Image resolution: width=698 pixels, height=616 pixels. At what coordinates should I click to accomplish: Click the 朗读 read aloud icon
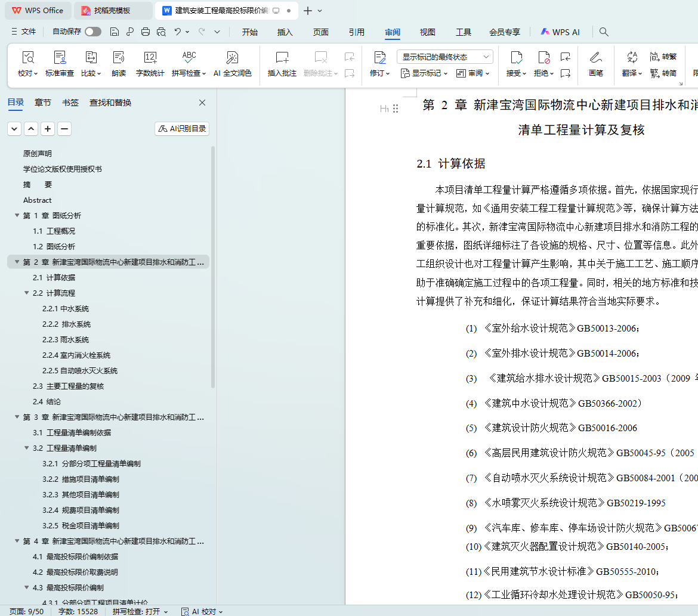tap(119, 58)
